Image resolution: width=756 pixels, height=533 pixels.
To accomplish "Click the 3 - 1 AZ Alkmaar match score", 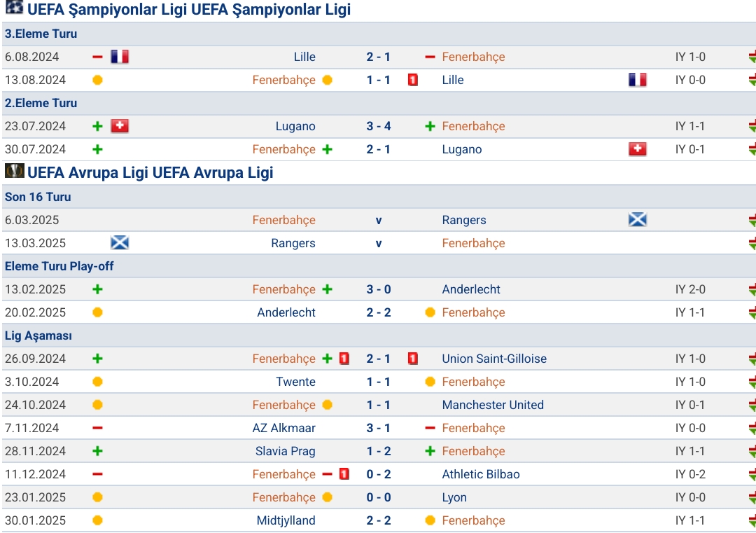I will (379, 428).
